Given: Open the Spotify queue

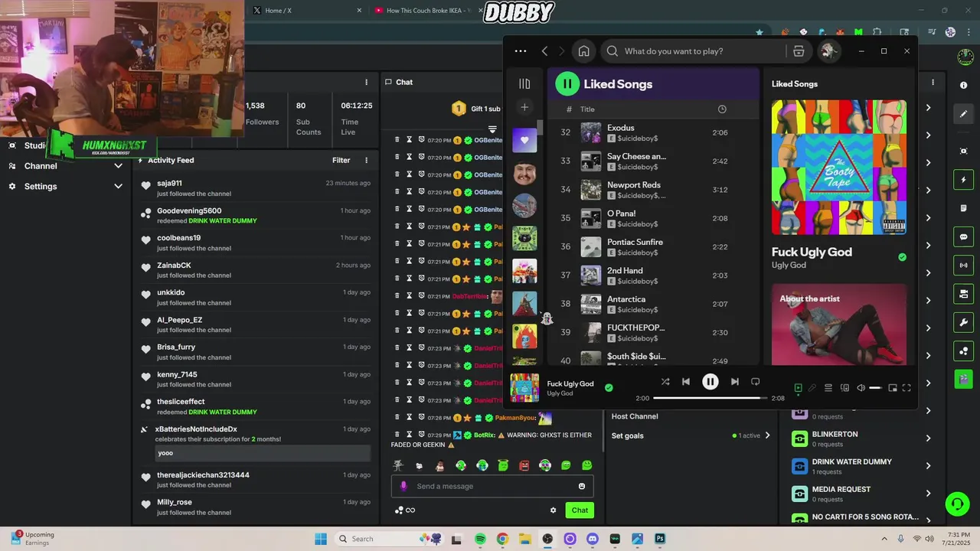Looking at the screenshot, I should (828, 388).
